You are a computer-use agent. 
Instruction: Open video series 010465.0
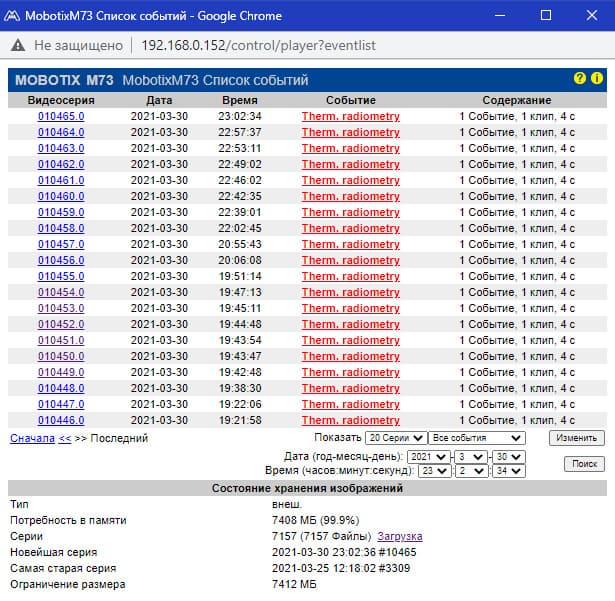coord(61,116)
